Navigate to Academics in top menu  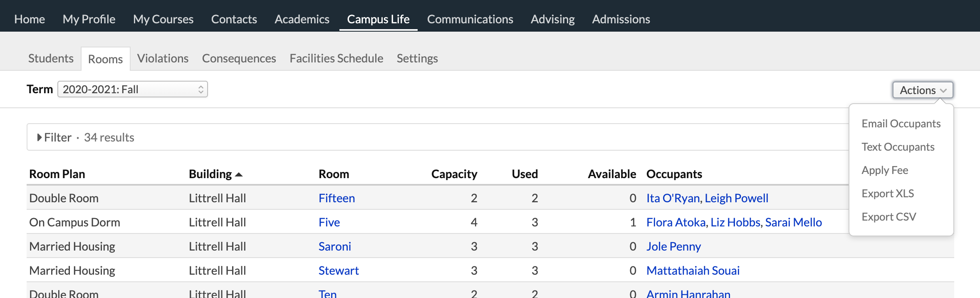pos(302,19)
